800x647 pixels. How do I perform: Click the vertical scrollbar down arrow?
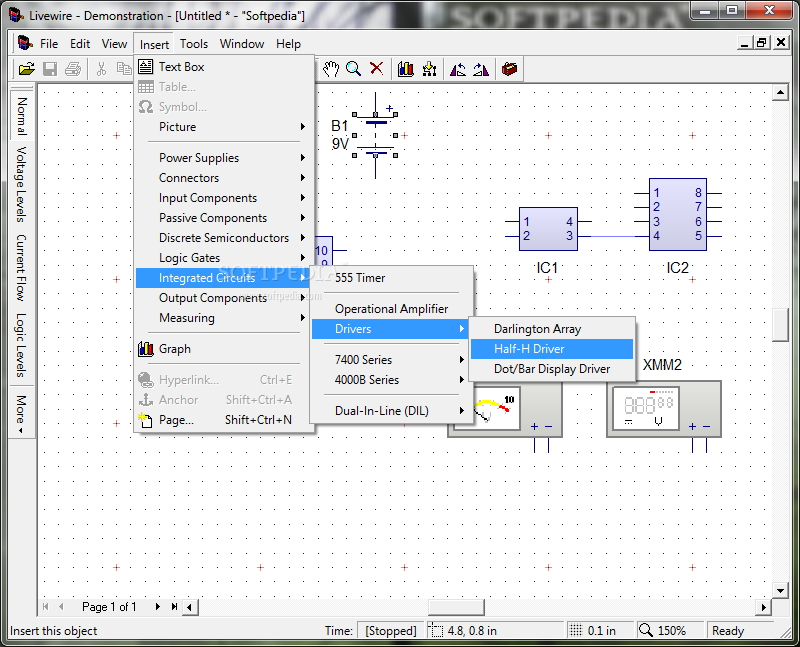[780, 591]
